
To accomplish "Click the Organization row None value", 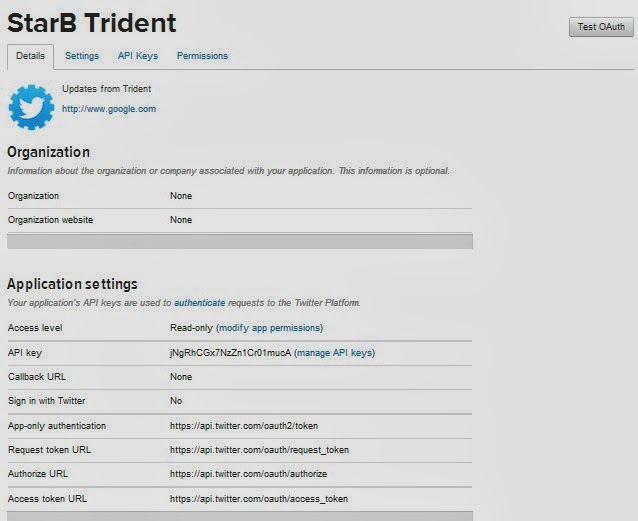I will click(181, 196).
